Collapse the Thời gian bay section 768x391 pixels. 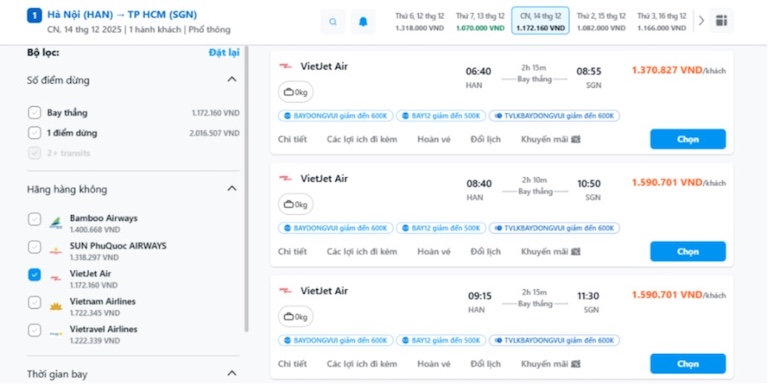click(232, 373)
